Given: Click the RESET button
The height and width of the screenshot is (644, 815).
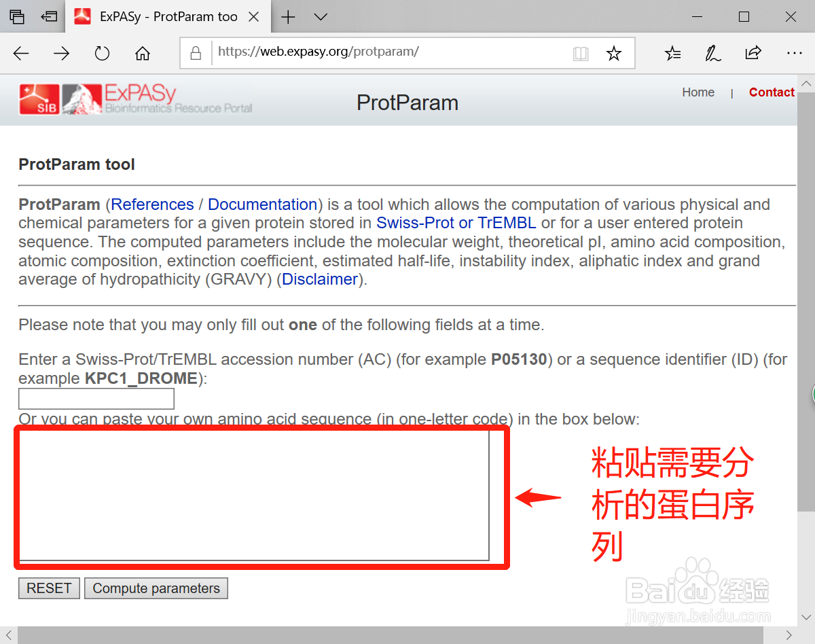Looking at the screenshot, I should [x=49, y=588].
